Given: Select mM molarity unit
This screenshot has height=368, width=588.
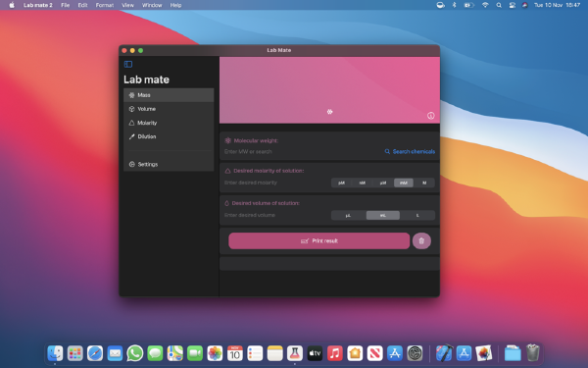Looking at the screenshot, I should [404, 183].
